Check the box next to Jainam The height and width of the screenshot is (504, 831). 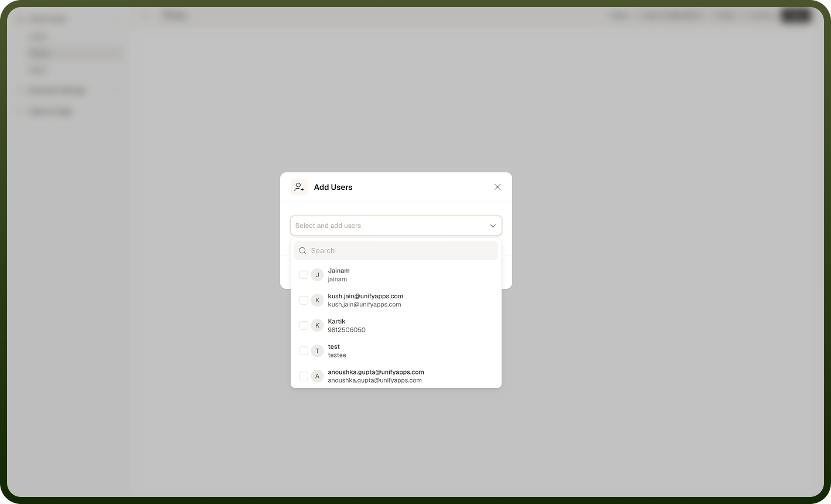pyautogui.click(x=304, y=275)
